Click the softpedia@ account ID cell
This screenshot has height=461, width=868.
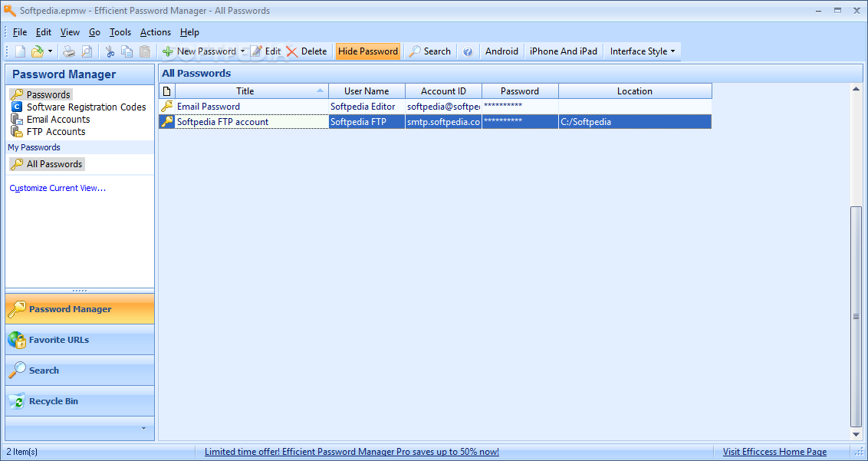point(443,107)
